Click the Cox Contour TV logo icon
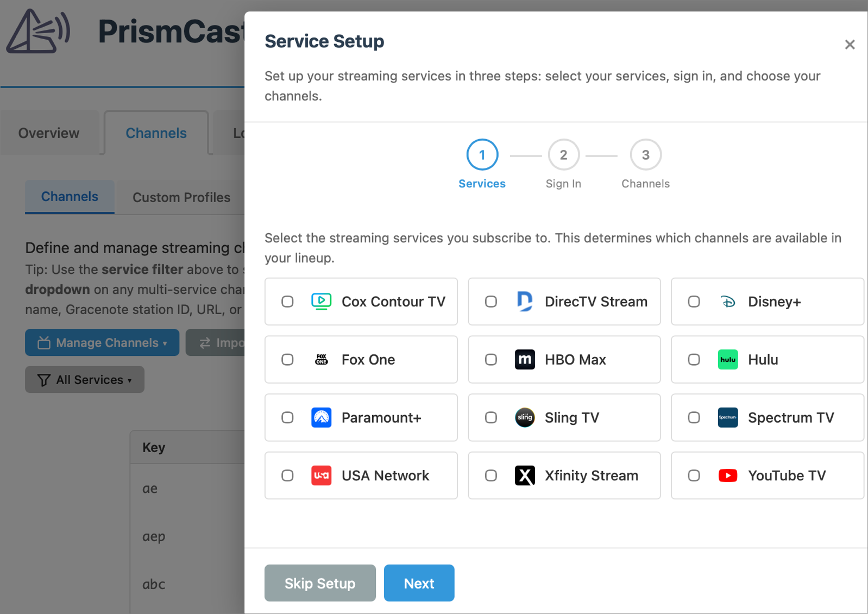This screenshot has width=868, height=614. tap(321, 302)
